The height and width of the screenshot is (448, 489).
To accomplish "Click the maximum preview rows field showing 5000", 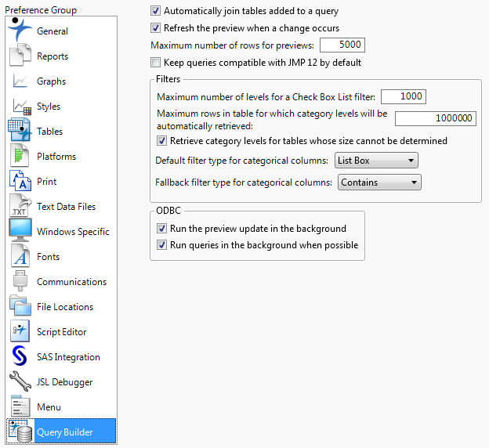I will click(x=342, y=45).
